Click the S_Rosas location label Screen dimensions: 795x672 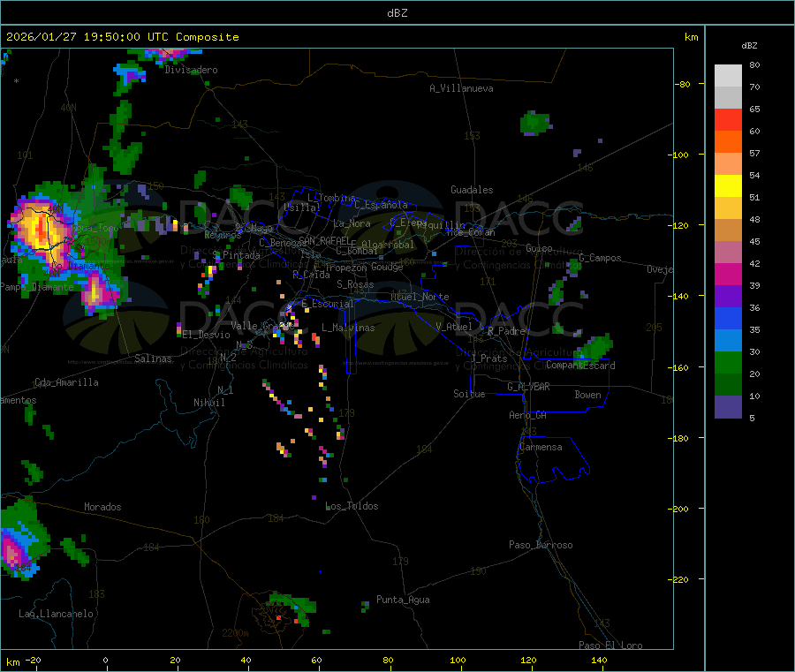pyautogui.click(x=355, y=284)
